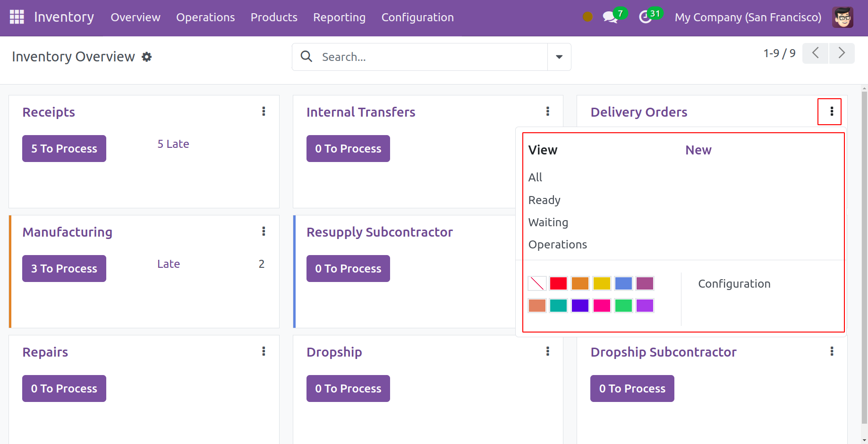Open the apps grid menu icon
The height and width of the screenshot is (444, 868).
pyautogui.click(x=17, y=17)
